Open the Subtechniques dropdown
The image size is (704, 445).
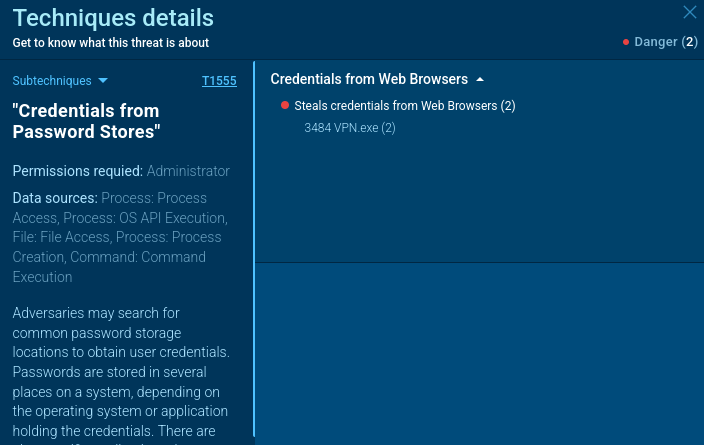pos(52,80)
